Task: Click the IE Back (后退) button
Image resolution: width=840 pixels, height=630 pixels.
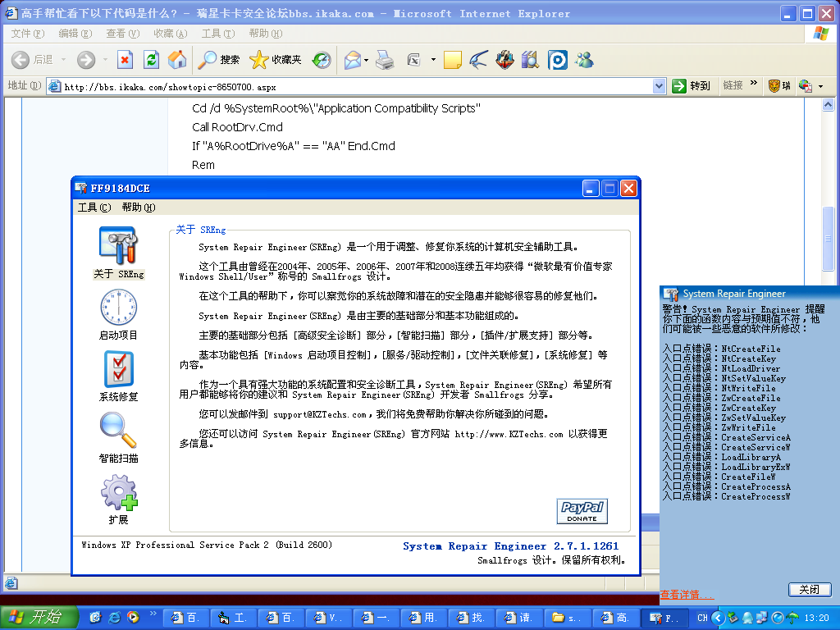Action: tap(33, 59)
